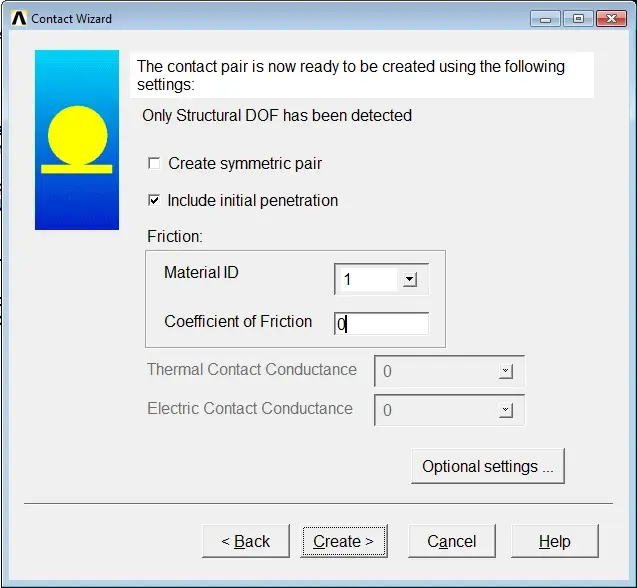This screenshot has width=637, height=588.
Task: Close the Contact Wizard window
Action: 611,19
